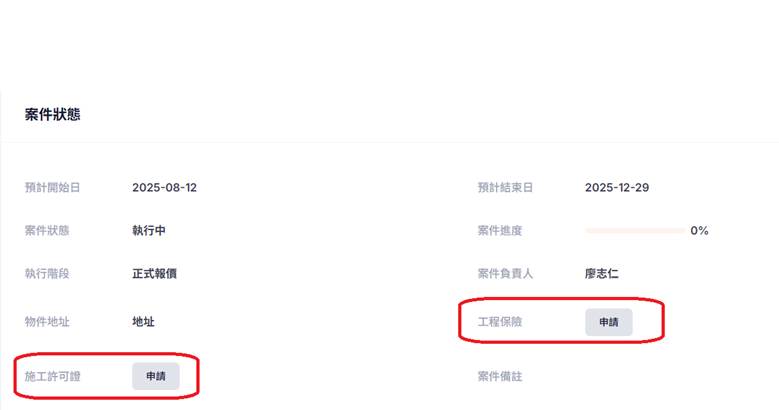Click the 預計結束日 label
This screenshot has height=410, width=779.
pyautogui.click(x=505, y=187)
